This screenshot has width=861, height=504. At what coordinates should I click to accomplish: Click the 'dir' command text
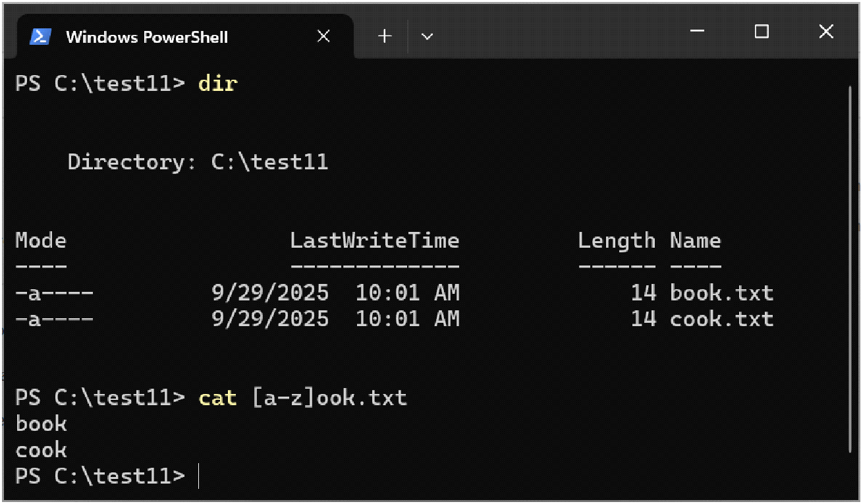click(x=217, y=84)
